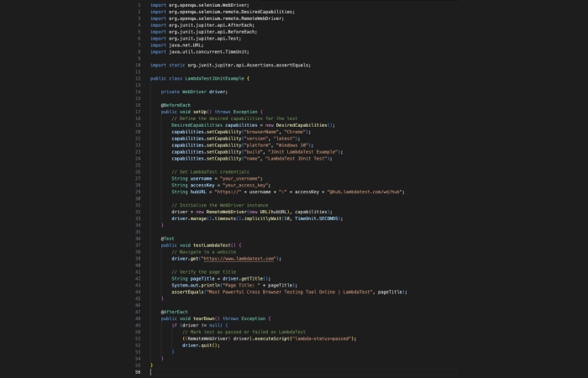The width and height of the screenshot is (588, 378).
Task: Click the "// Mark test as passed or failed" comment
Action: [x=244, y=332]
